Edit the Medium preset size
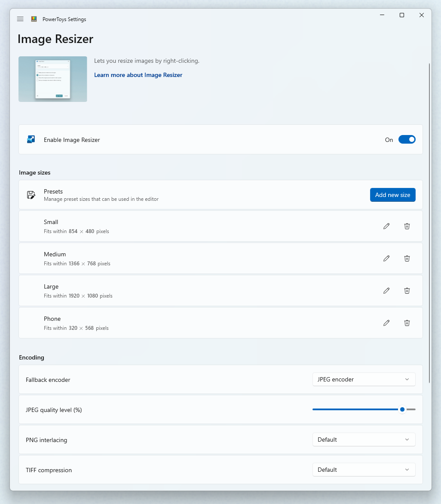 [x=386, y=258]
